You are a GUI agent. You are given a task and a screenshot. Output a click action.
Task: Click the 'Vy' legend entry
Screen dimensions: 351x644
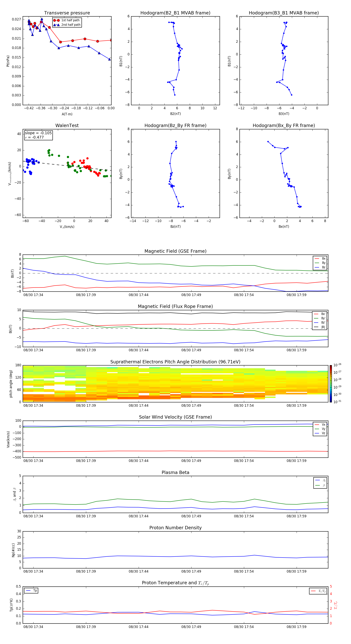320,429
